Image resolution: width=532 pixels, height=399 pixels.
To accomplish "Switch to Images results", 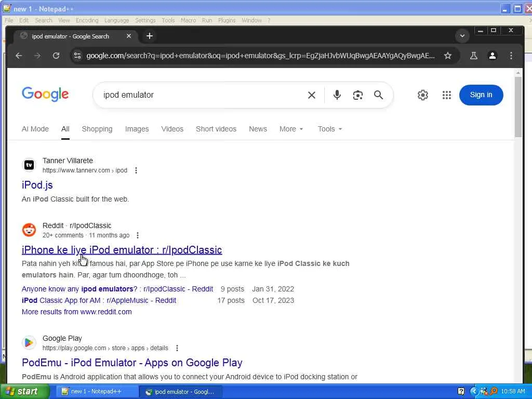I will (x=137, y=129).
